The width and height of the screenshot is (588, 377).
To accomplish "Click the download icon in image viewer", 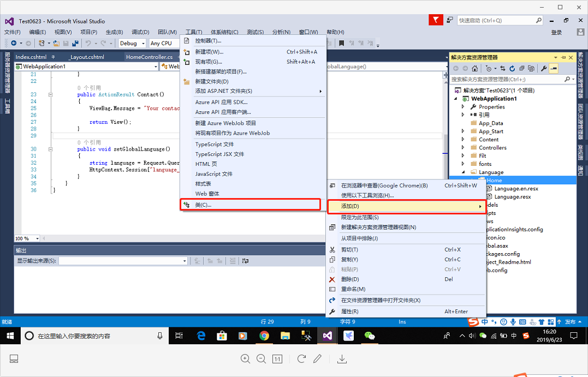I will click(x=342, y=359).
